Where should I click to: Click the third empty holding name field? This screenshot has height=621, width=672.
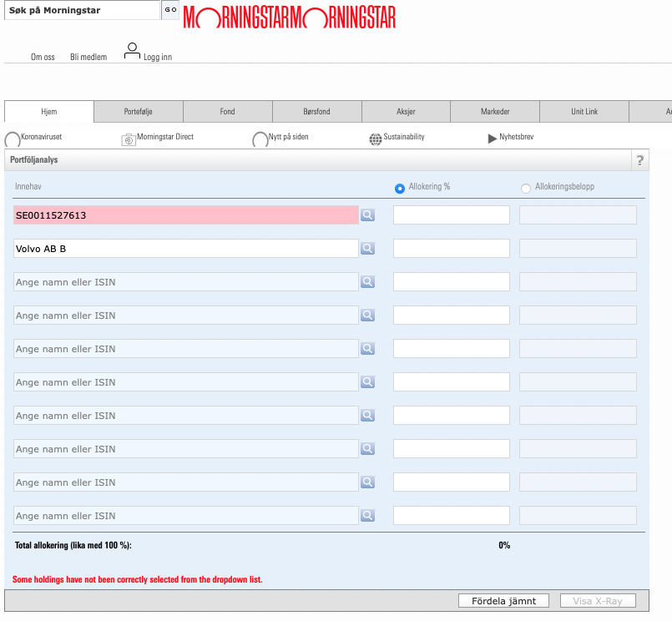tap(186, 349)
